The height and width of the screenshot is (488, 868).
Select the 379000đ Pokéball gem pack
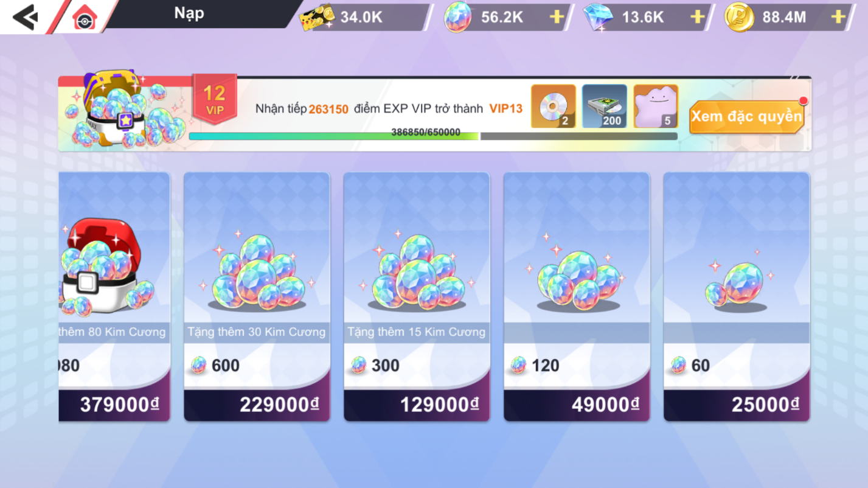click(x=114, y=296)
